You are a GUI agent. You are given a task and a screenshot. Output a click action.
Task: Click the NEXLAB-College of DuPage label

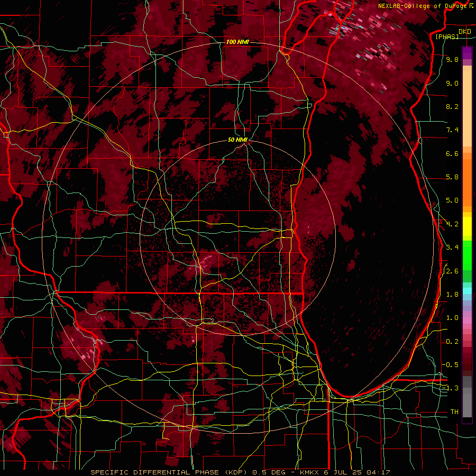click(423, 6)
